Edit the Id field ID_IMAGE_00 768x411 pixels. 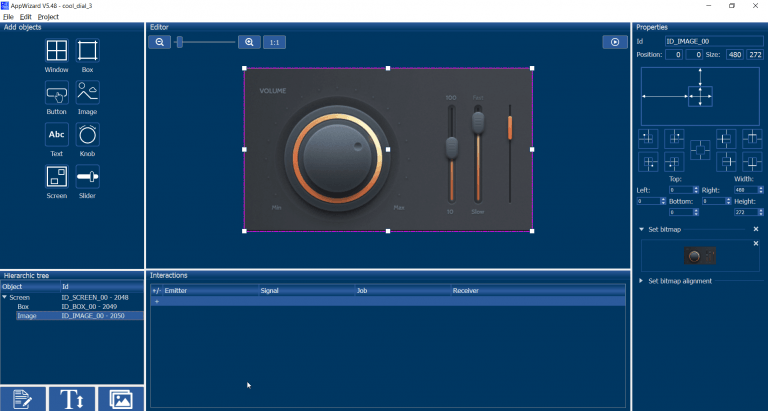(x=714, y=42)
